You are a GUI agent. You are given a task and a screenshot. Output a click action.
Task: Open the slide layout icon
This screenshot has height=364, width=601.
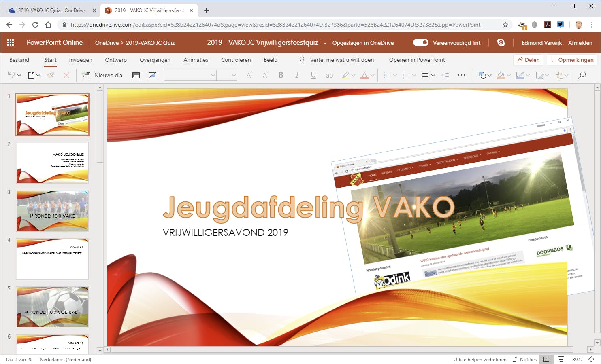coord(136,75)
